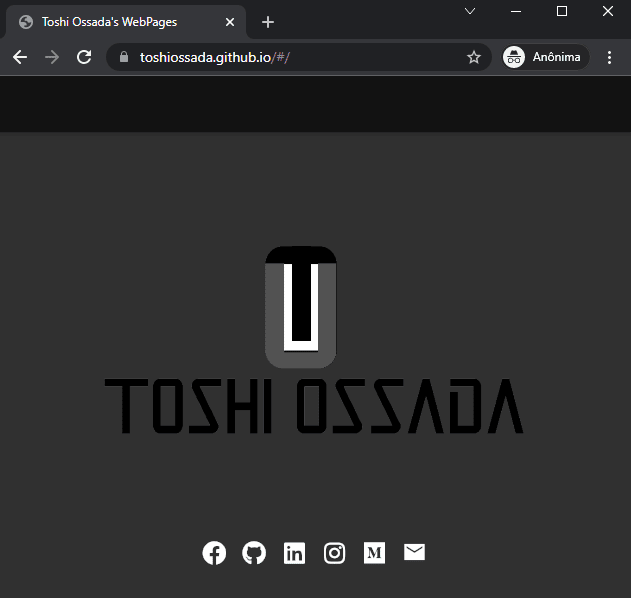Close the Toshi Ossada's WebPages tab
Viewport: 631px width, 598px height.
(x=230, y=22)
